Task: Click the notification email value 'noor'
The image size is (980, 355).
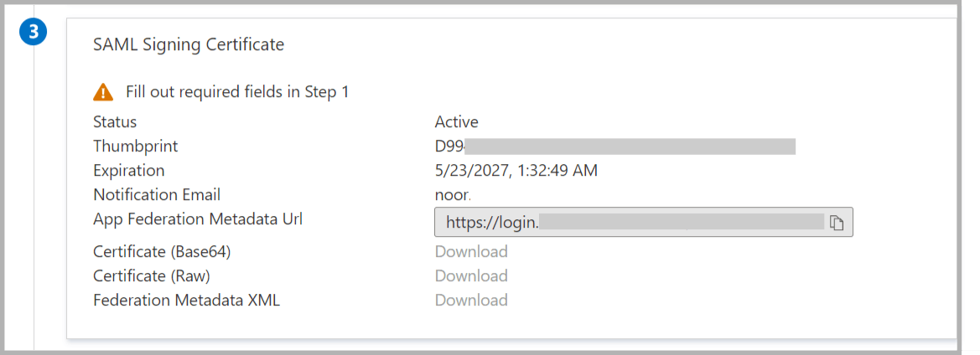Action: click(453, 195)
